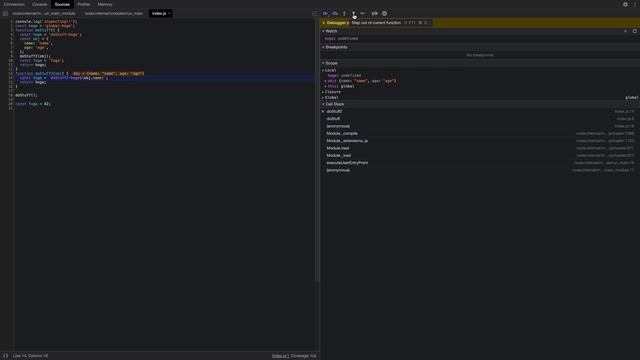Screen dimensions: 640x360
Task: Pretty print the source with braces icon
Action: pos(6,356)
